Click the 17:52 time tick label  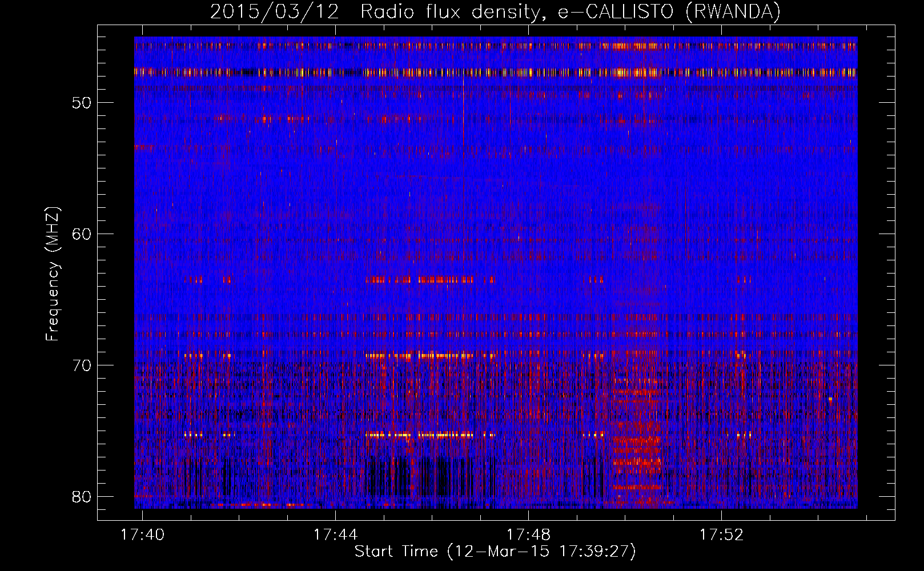point(722,534)
